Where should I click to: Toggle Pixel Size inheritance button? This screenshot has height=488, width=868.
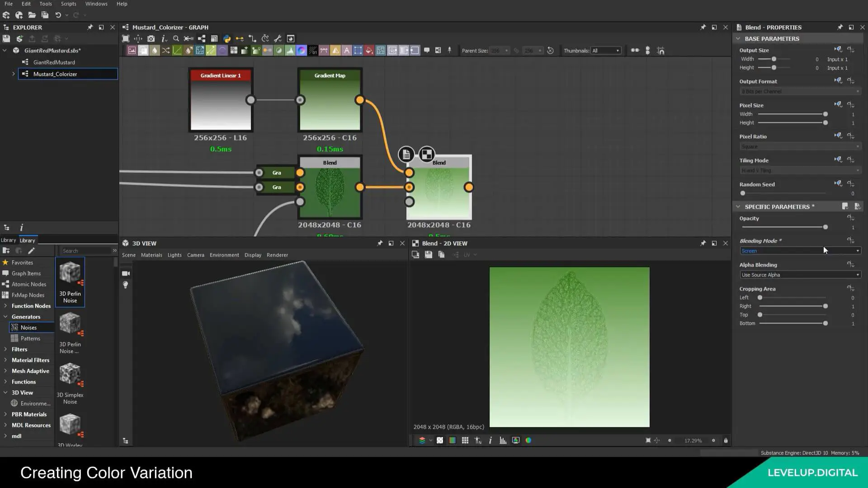pos(838,104)
